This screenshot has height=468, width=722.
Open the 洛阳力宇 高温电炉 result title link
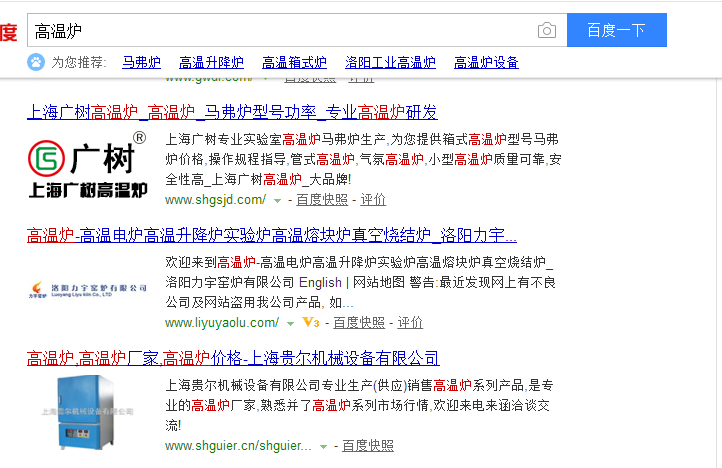tap(272, 235)
